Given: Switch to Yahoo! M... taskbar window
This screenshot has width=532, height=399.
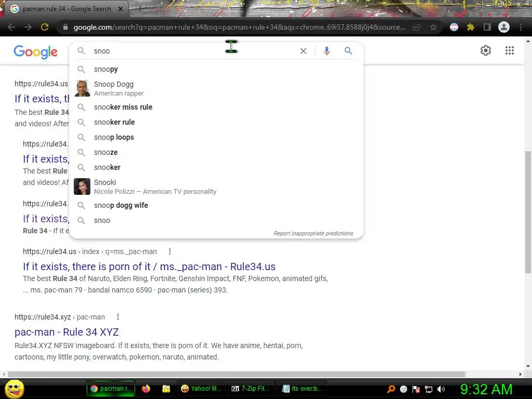Looking at the screenshot, I should (x=201, y=389).
